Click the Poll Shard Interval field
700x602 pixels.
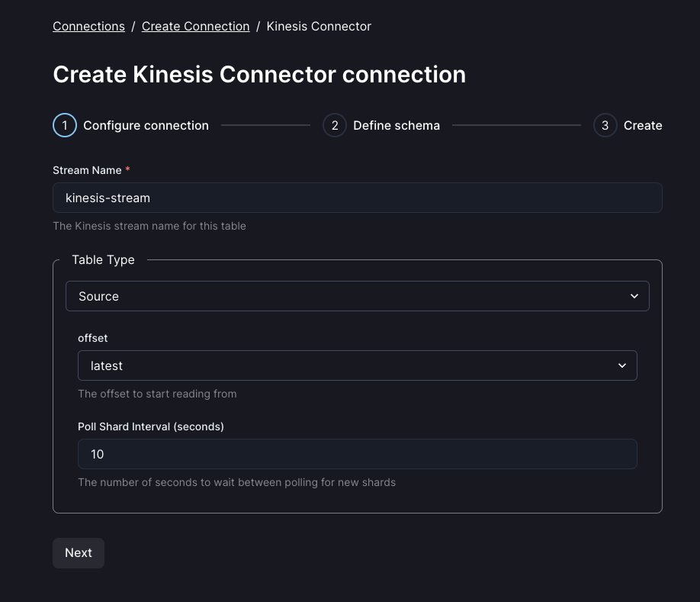[x=358, y=454]
